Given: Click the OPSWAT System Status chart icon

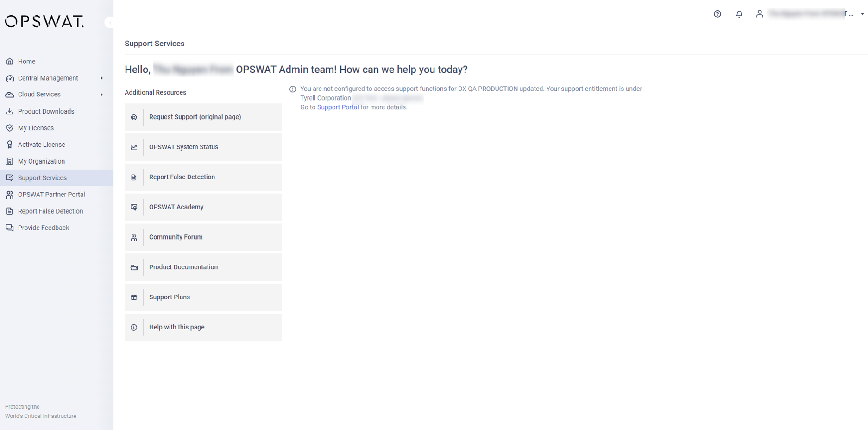Looking at the screenshot, I should tap(134, 147).
